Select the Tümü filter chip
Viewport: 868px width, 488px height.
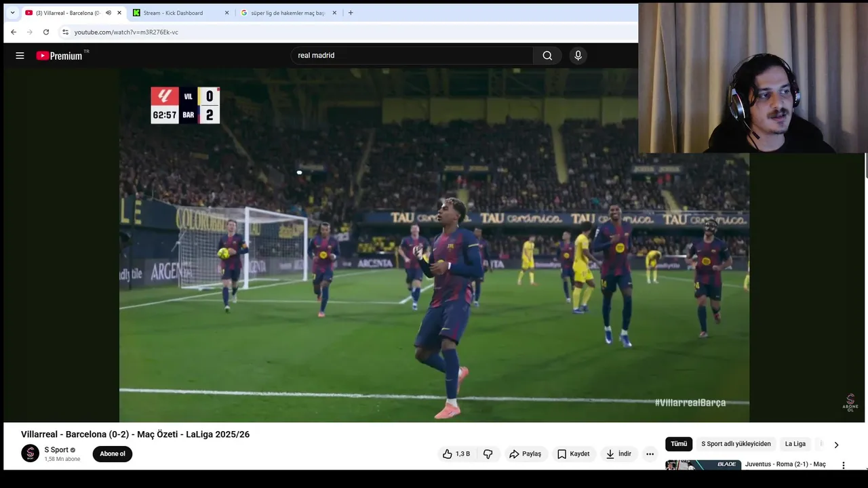679,444
